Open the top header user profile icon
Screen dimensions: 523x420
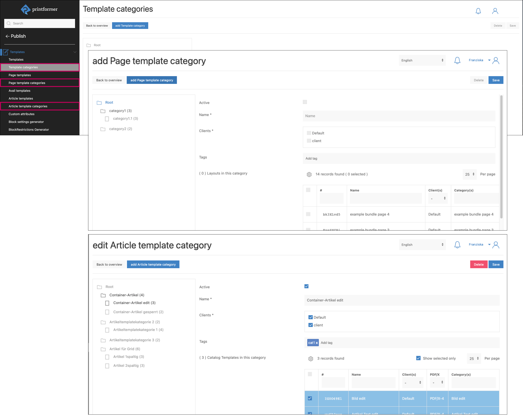[x=495, y=11]
